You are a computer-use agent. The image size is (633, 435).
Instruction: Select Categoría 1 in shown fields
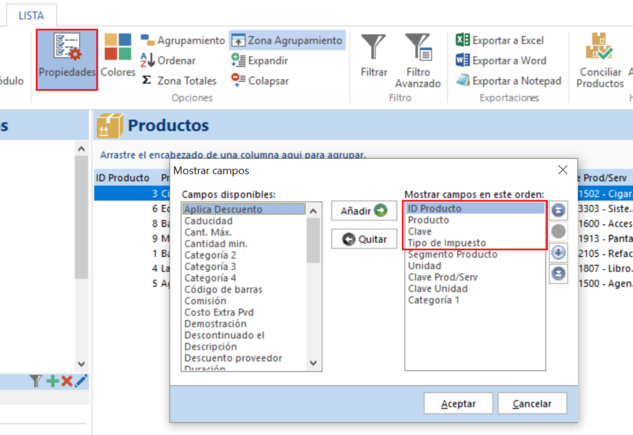475,300
